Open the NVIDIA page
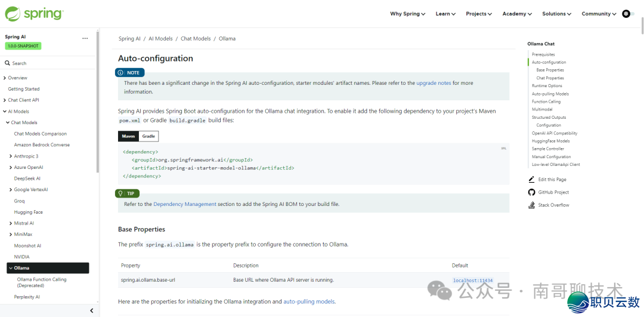 (22, 257)
